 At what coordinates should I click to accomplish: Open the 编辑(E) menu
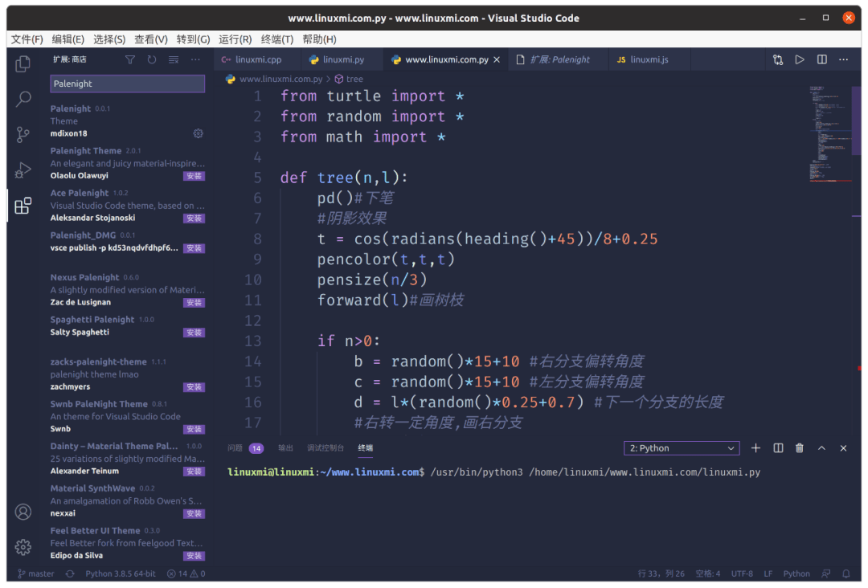pos(68,39)
